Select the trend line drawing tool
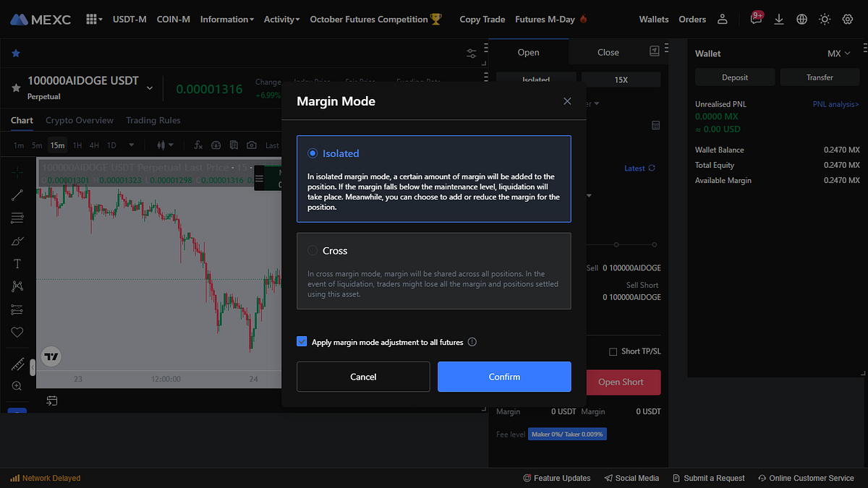868x488 pixels. tap(16, 194)
